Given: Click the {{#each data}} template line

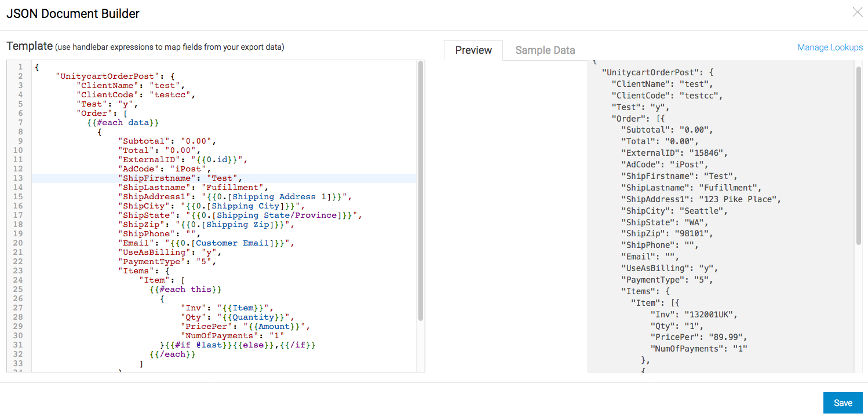Looking at the screenshot, I should coord(122,123).
